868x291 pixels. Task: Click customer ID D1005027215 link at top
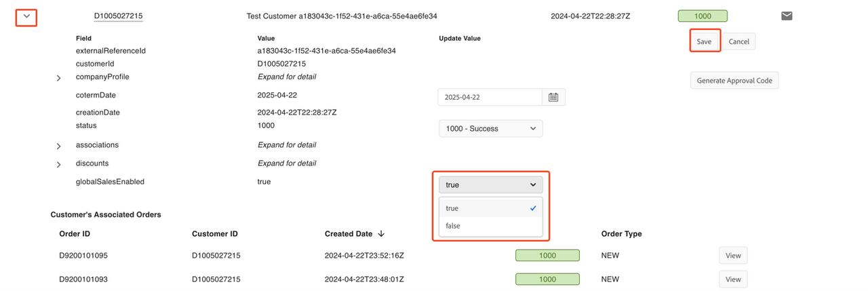(x=118, y=16)
